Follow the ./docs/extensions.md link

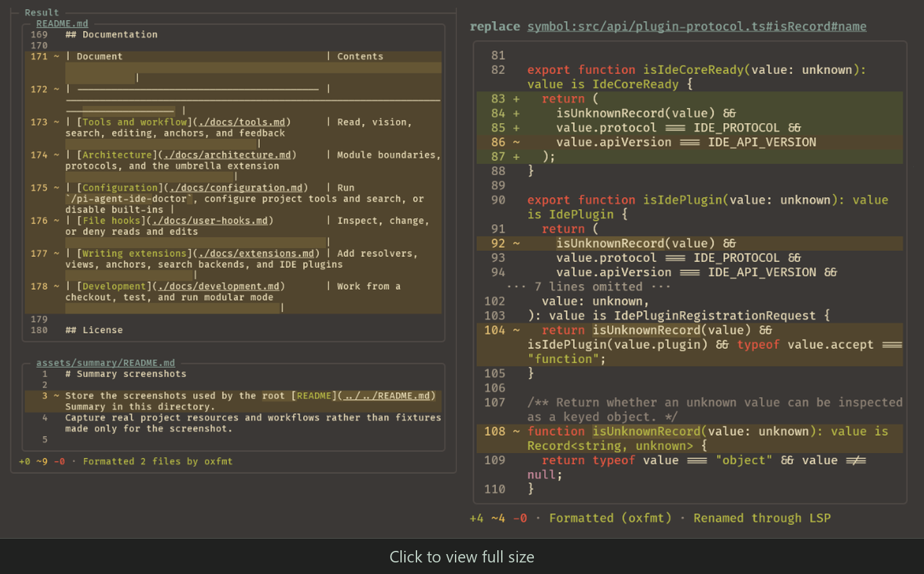point(257,254)
